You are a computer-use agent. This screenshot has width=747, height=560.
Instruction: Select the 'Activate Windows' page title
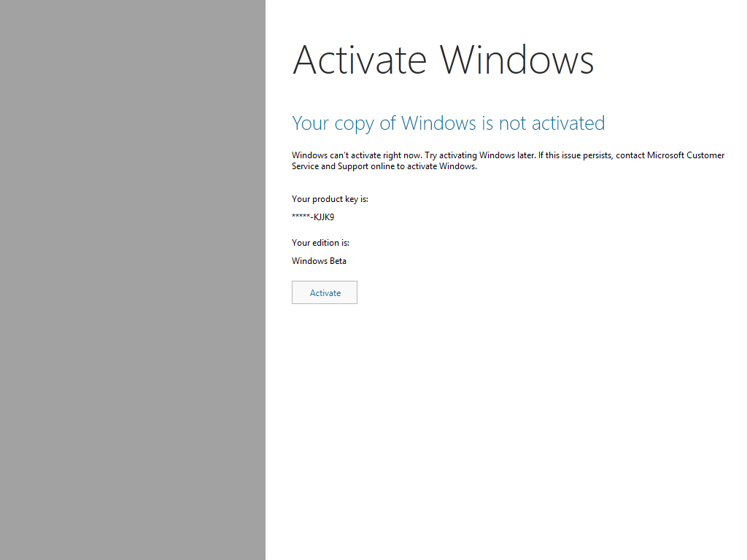click(443, 60)
